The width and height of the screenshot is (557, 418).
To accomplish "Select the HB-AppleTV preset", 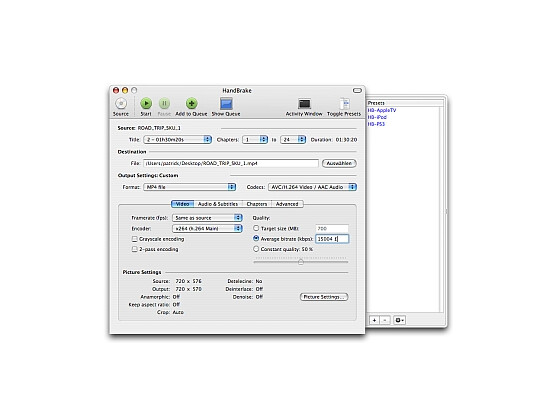I will pos(382,110).
